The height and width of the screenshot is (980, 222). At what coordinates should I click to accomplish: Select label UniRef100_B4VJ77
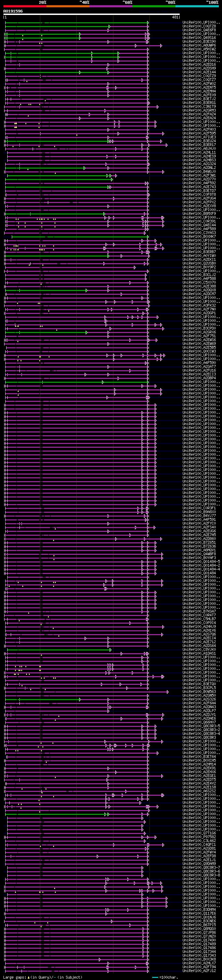point(199,516)
